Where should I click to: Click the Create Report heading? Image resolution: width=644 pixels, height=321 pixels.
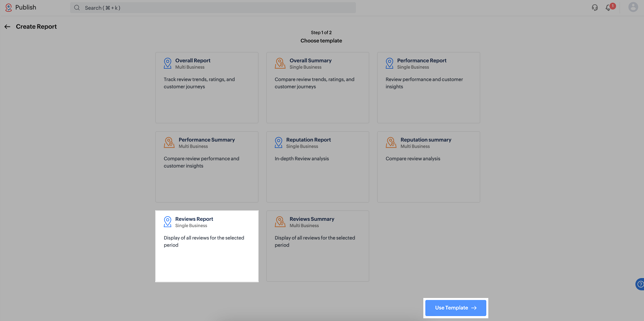[37, 27]
